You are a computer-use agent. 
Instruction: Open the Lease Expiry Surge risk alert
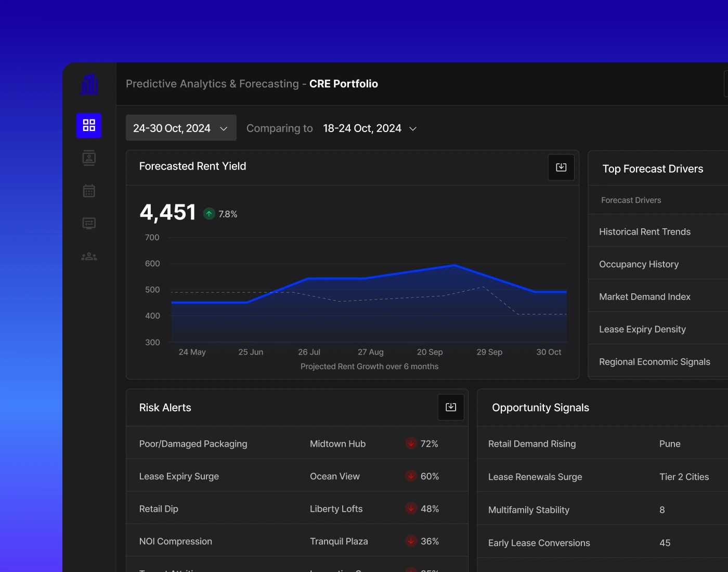297,476
